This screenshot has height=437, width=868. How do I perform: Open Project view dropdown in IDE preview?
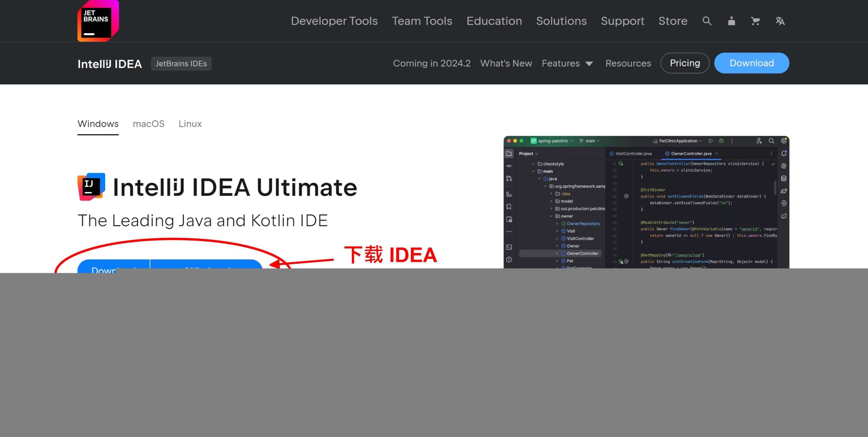point(528,154)
